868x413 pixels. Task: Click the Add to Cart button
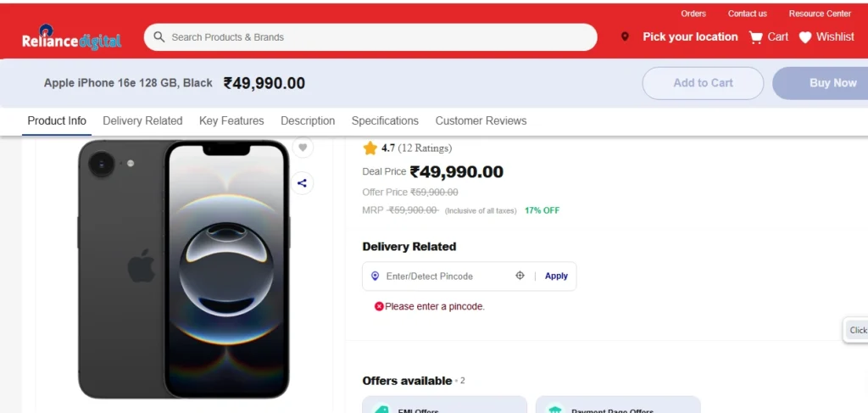(703, 83)
